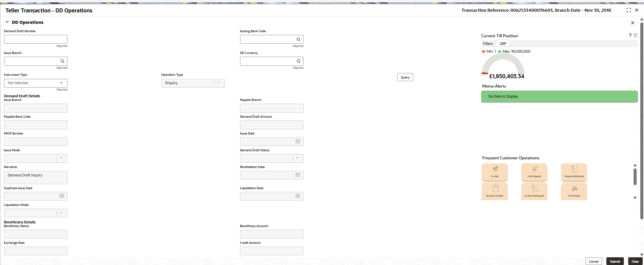The image size is (644, 265).
Task: Refresh the Current Till Position widget
Action: click(x=635, y=35)
